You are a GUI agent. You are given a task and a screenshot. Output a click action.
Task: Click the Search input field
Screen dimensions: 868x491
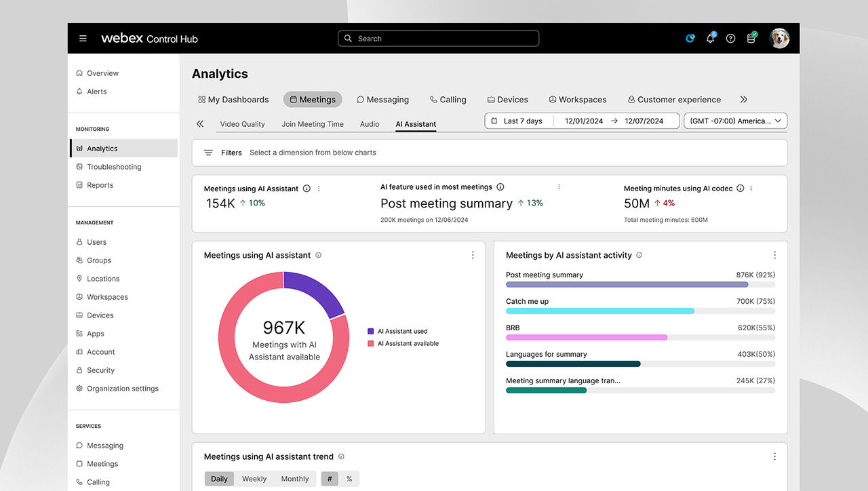(x=438, y=39)
